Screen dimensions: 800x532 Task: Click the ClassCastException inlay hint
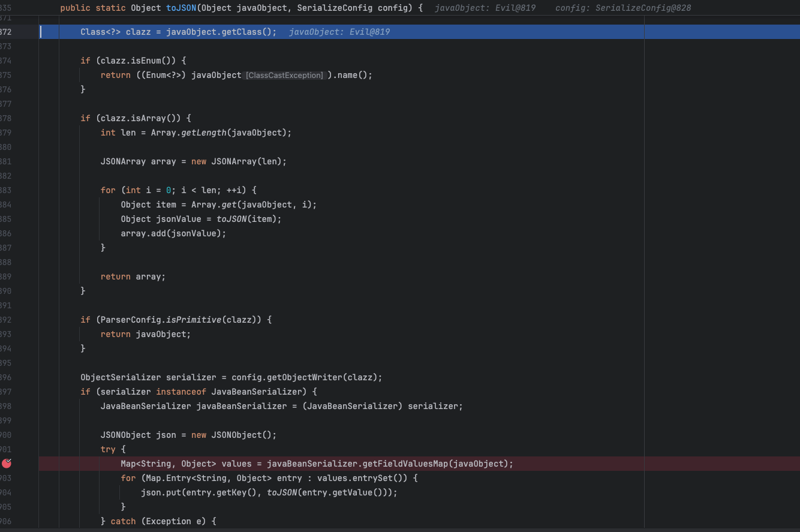tap(284, 76)
